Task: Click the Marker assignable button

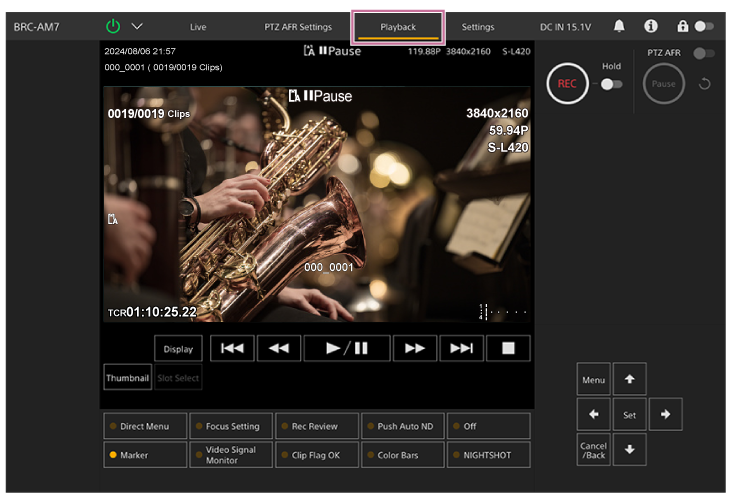Action: (x=144, y=455)
